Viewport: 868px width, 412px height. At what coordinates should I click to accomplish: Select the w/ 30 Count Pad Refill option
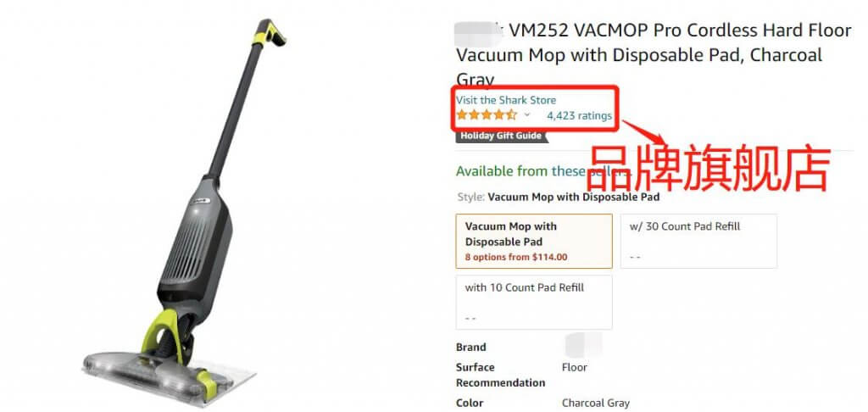[x=698, y=242]
